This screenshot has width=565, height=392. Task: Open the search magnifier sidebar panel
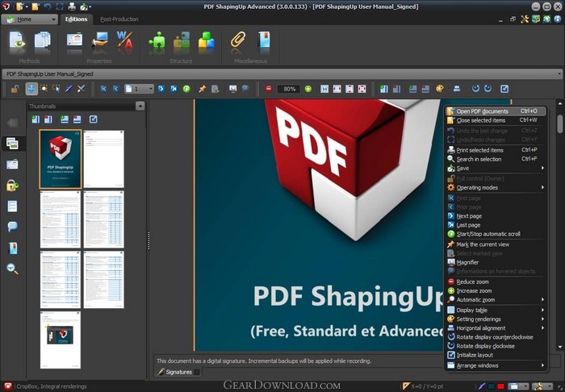pyautogui.click(x=12, y=269)
